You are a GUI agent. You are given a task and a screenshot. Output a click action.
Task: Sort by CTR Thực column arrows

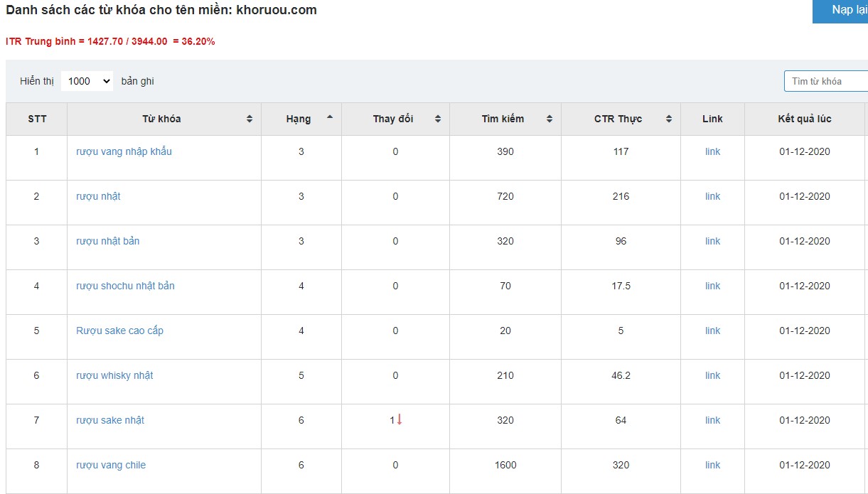(669, 119)
